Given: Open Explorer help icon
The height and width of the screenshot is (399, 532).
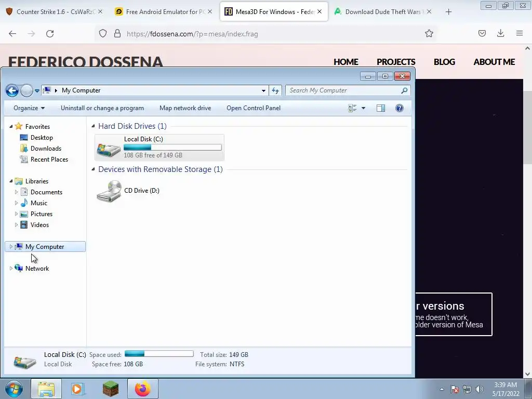Looking at the screenshot, I should click(x=400, y=108).
